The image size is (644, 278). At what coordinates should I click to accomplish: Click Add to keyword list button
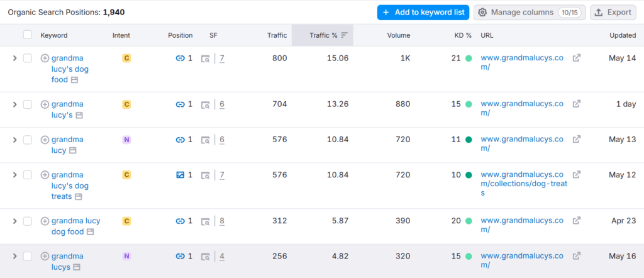coord(423,13)
